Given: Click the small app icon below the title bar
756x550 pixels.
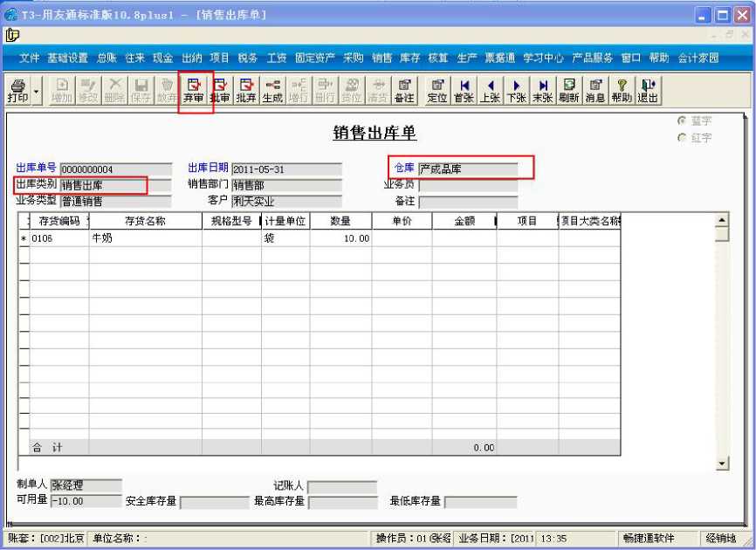Looking at the screenshot, I should pos(12,35).
